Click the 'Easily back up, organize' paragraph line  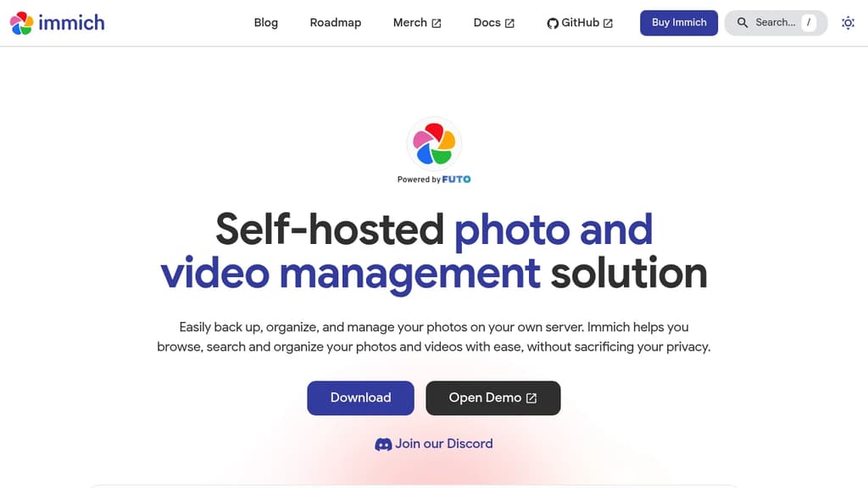tap(433, 327)
